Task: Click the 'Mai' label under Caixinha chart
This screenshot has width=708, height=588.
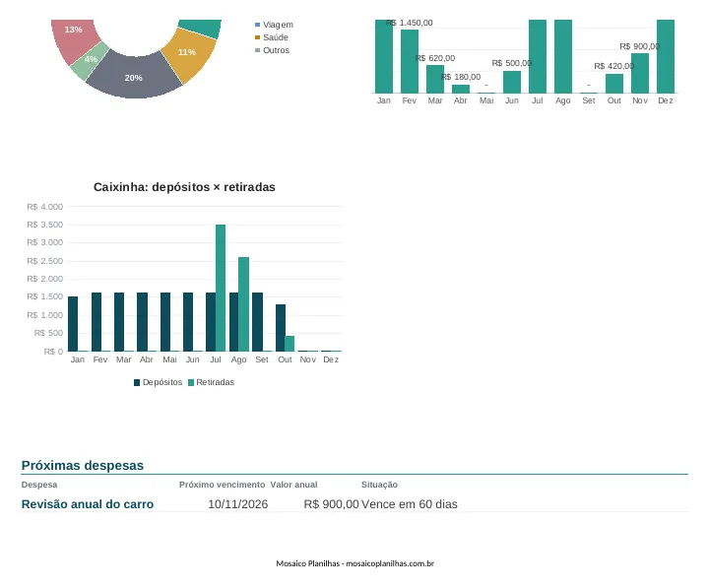Action: (169, 359)
